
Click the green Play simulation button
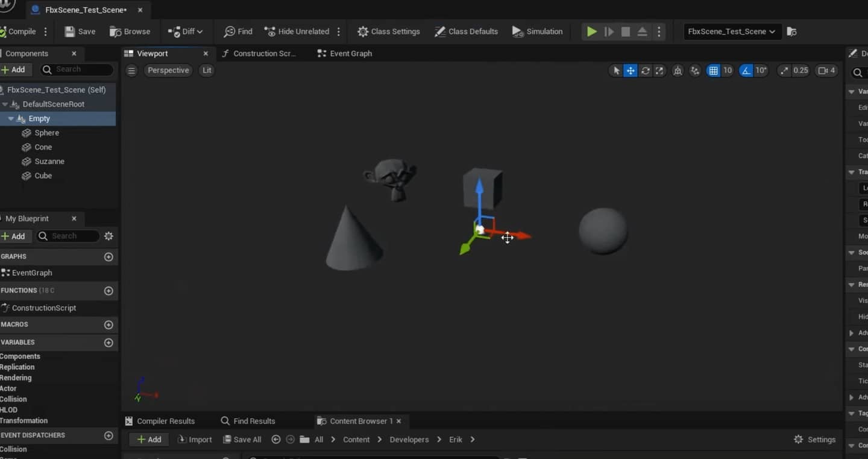592,31
